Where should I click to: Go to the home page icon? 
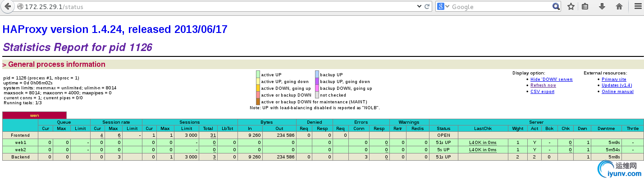pos(619,7)
